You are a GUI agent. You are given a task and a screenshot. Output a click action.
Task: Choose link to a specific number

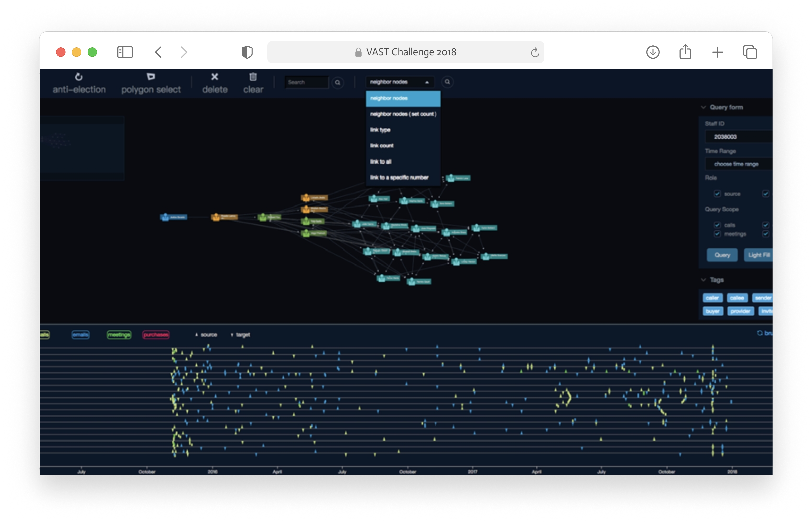(x=403, y=178)
